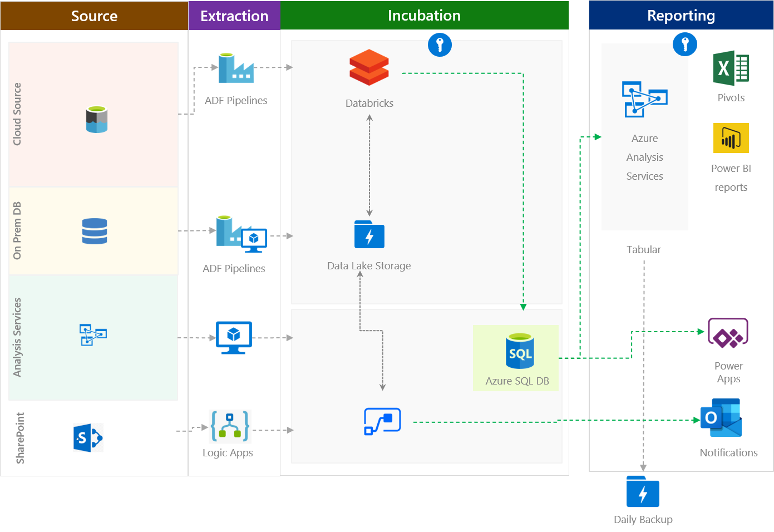Select the On Prem DB vertical label

click(x=17, y=230)
